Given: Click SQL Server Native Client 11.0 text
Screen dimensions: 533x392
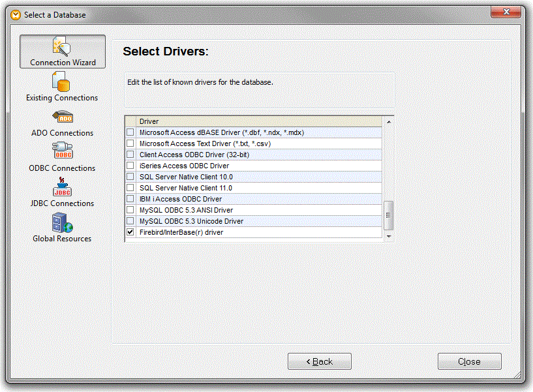Looking at the screenshot, I should click(186, 188).
